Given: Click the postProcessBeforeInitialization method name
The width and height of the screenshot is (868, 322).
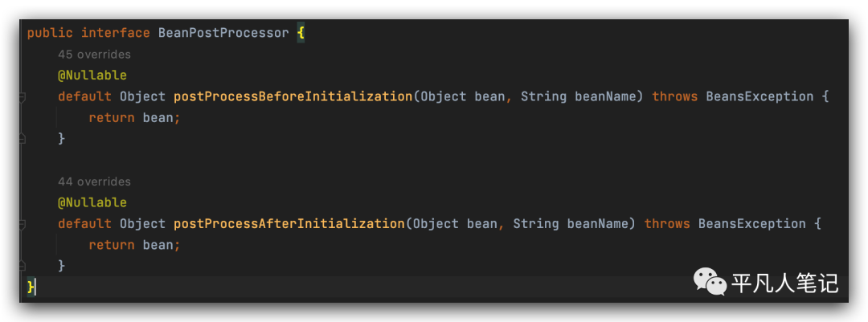Looking at the screenshot, I should point(293,96).
